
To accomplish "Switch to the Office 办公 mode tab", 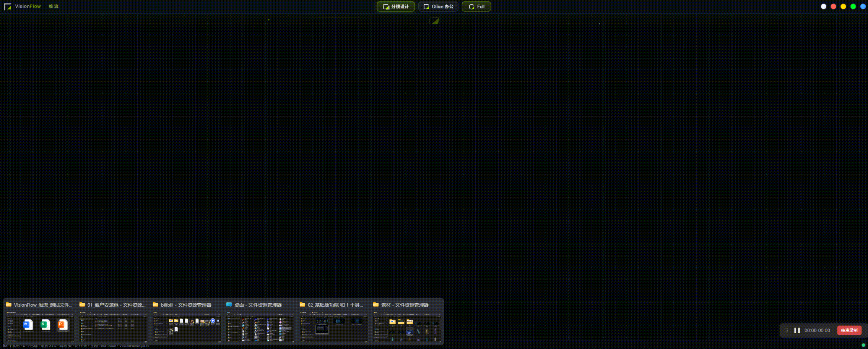I will pos(438,6).
